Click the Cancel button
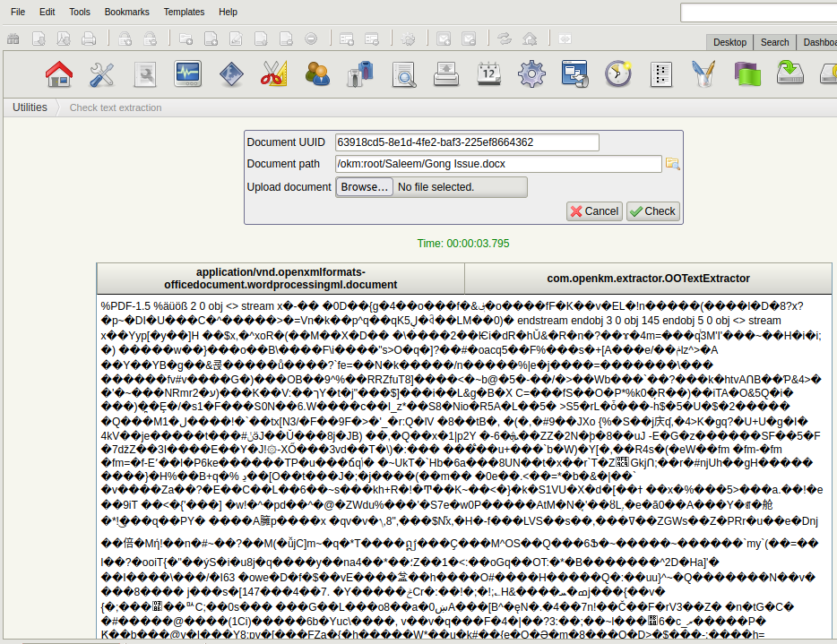The image size is (837, 644). (x=593, y=210)
